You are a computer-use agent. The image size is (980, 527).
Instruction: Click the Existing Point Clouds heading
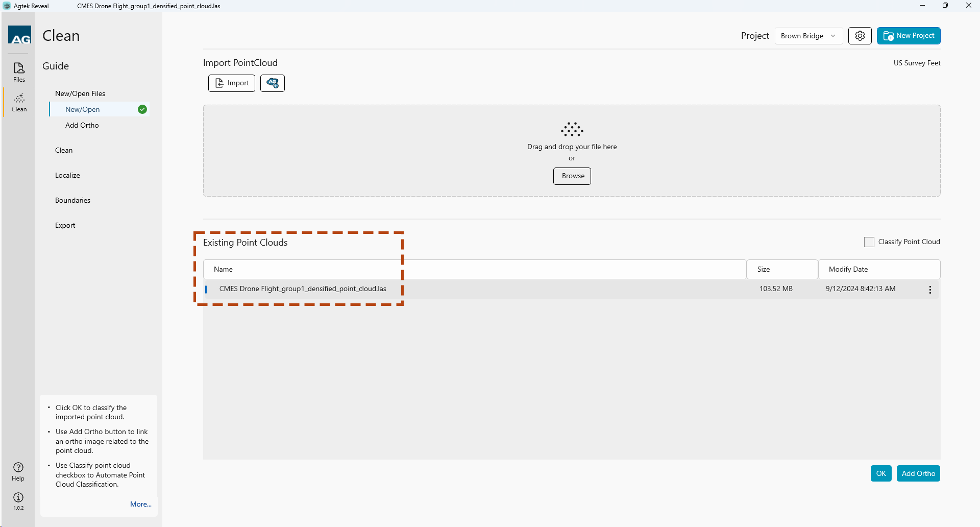pyautogui.click(x=246, y=243)
